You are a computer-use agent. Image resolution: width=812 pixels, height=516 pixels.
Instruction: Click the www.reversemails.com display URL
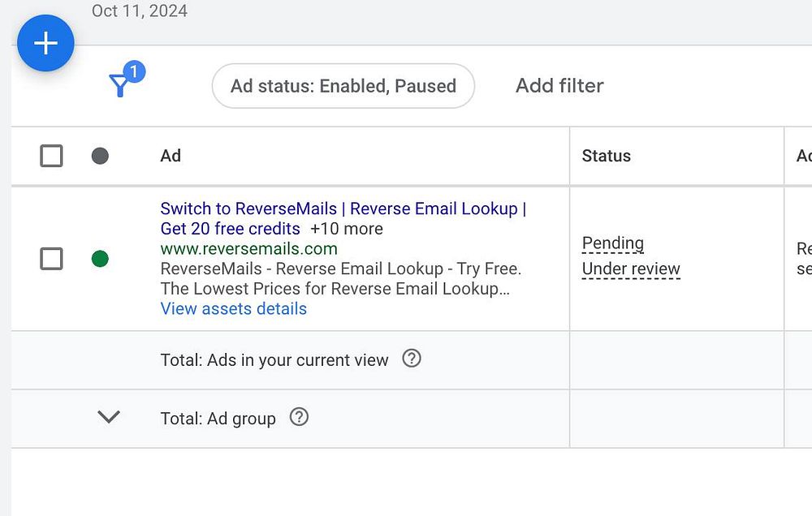[248, 249]
